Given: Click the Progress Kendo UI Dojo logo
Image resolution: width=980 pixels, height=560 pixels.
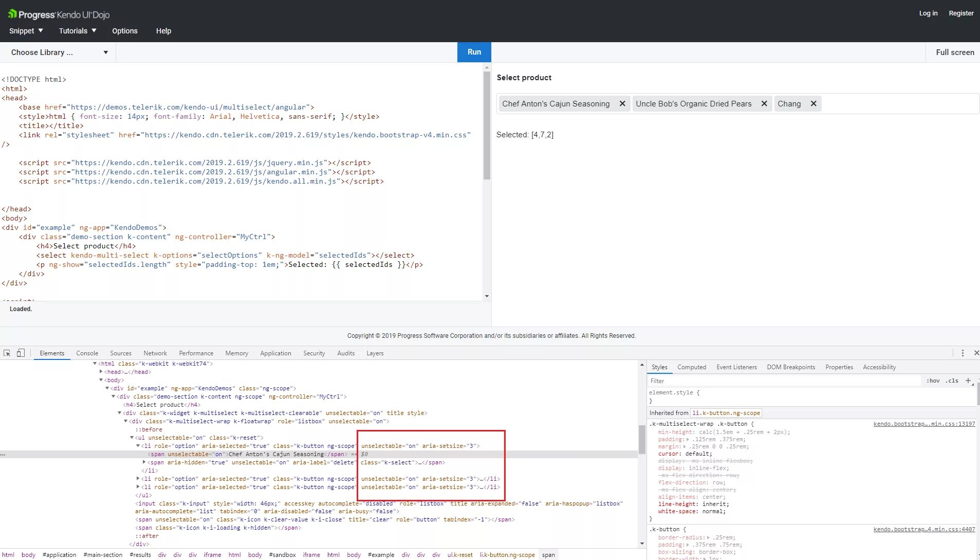Looking at the screenshot, I should click(x=59, y=14).
